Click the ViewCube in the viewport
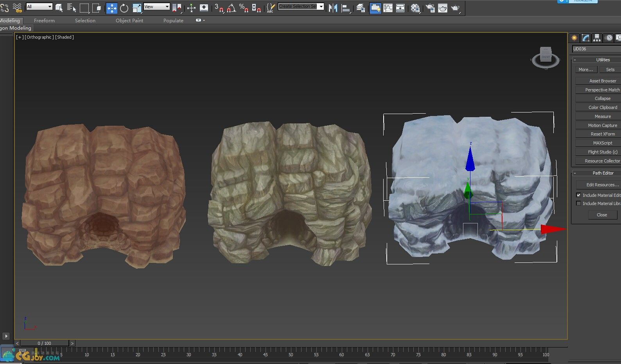 (x=546, y=57)
